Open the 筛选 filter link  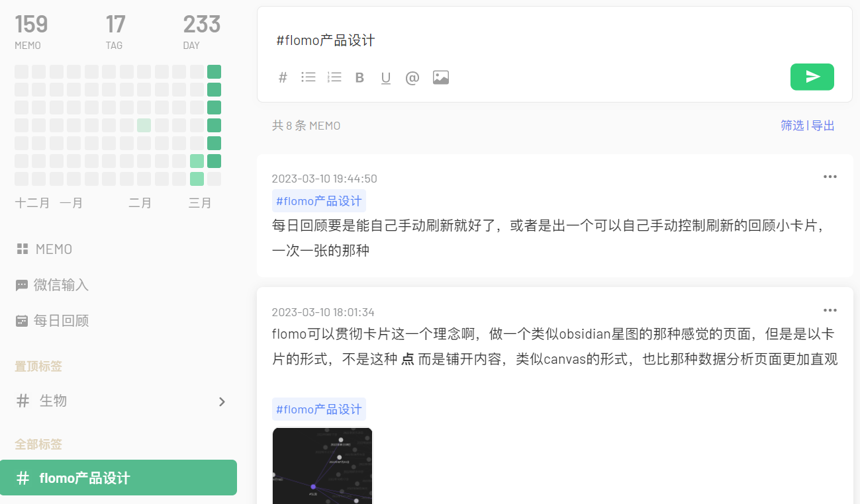792,126
